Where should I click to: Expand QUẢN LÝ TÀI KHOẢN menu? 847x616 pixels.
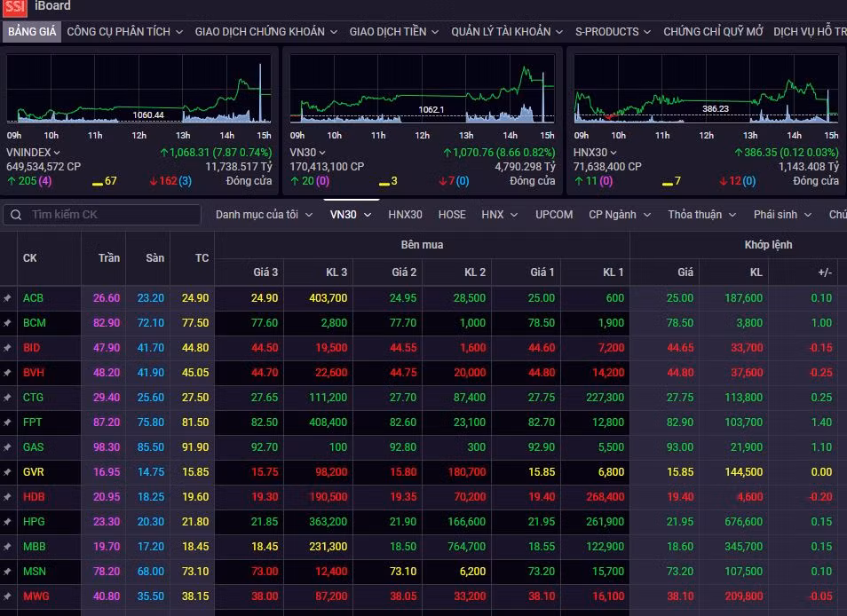pos(507,32)
